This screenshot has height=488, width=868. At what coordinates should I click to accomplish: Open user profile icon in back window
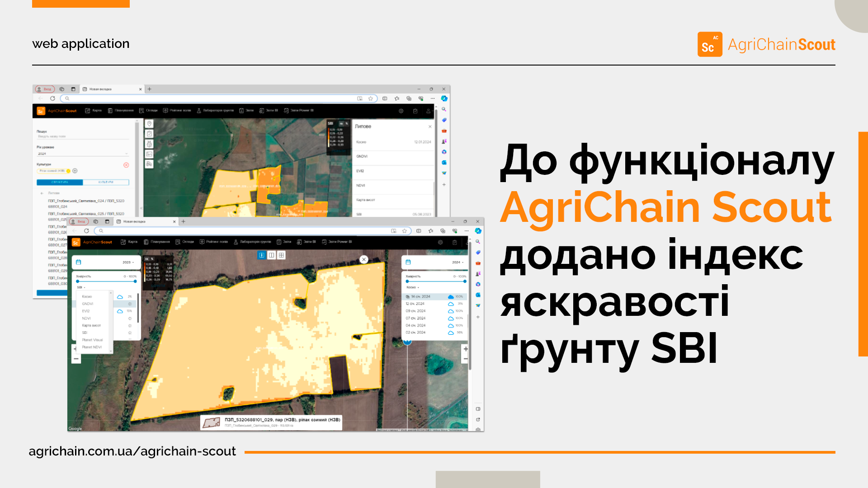tap(428, 111)
